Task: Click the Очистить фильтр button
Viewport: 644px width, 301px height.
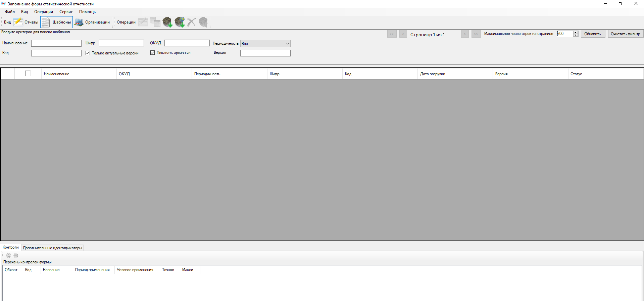Action: click(x=626, y=34)
